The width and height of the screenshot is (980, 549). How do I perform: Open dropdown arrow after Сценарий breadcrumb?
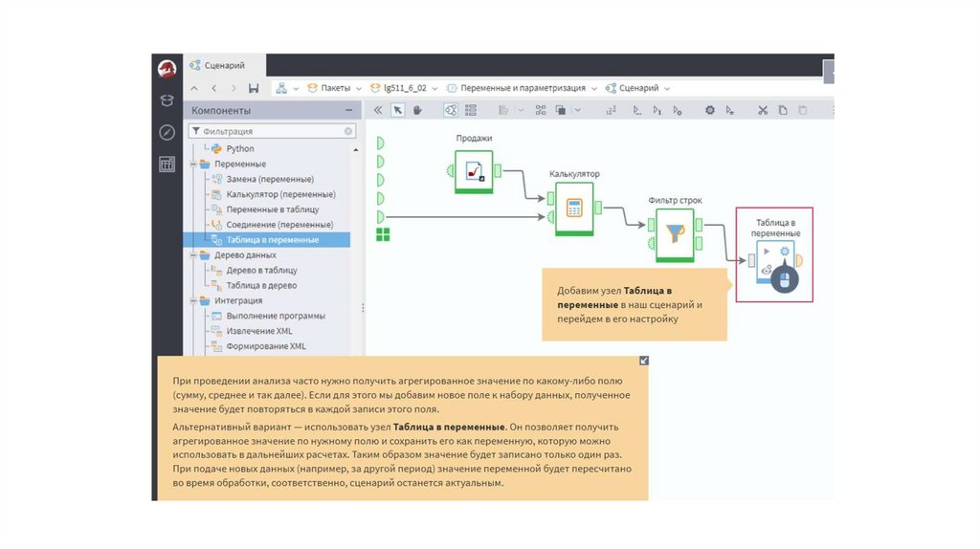(667, 89)
